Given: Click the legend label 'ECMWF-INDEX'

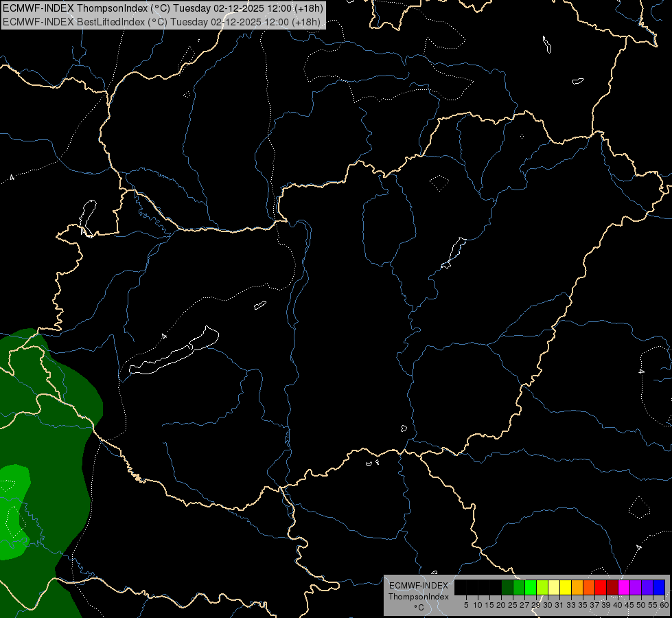Looking at the screenshot, I should pos(419,586).
